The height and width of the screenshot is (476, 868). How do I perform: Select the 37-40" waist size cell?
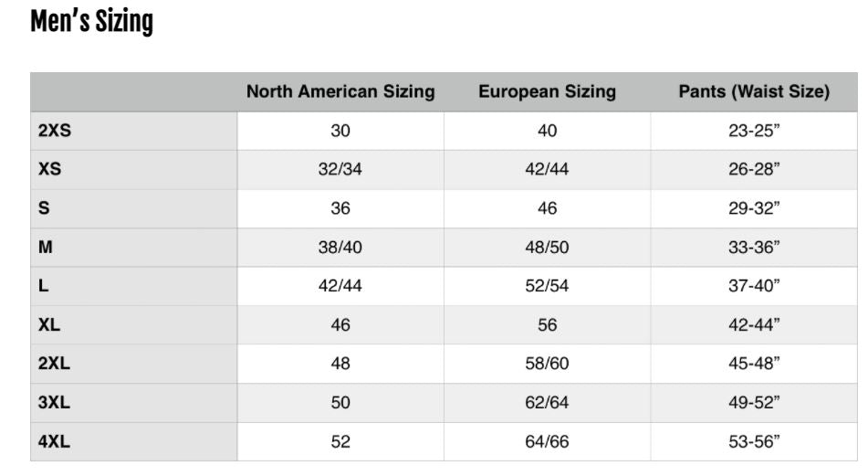[x=754, y=286]
